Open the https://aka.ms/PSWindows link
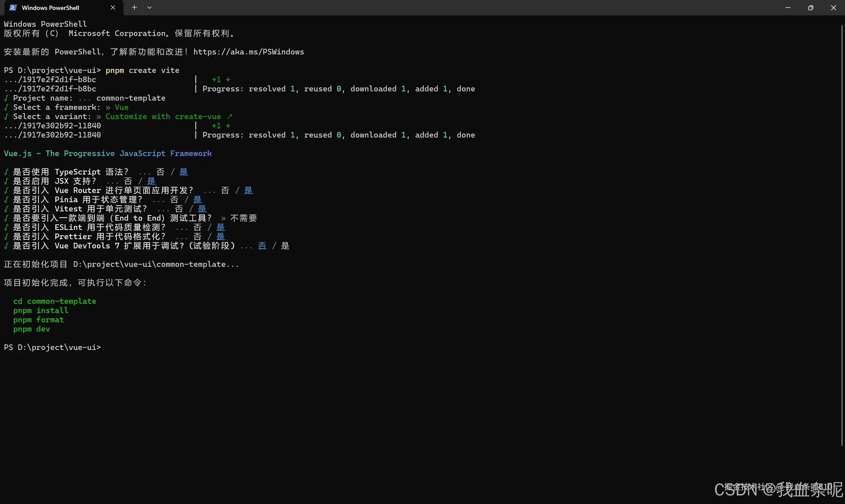The image size is (845, 504). [249, 52]
